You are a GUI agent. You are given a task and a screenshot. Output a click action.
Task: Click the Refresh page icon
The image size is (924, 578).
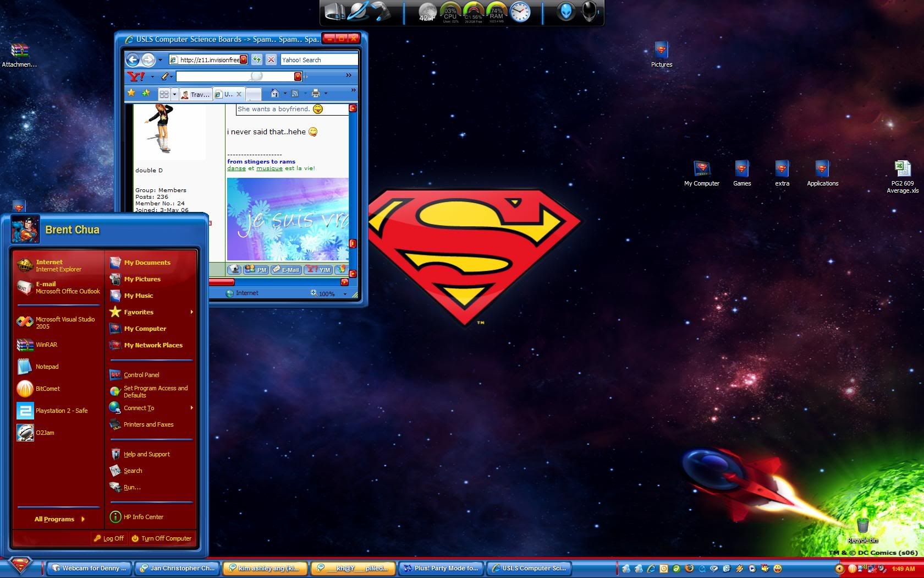(257, 60)
